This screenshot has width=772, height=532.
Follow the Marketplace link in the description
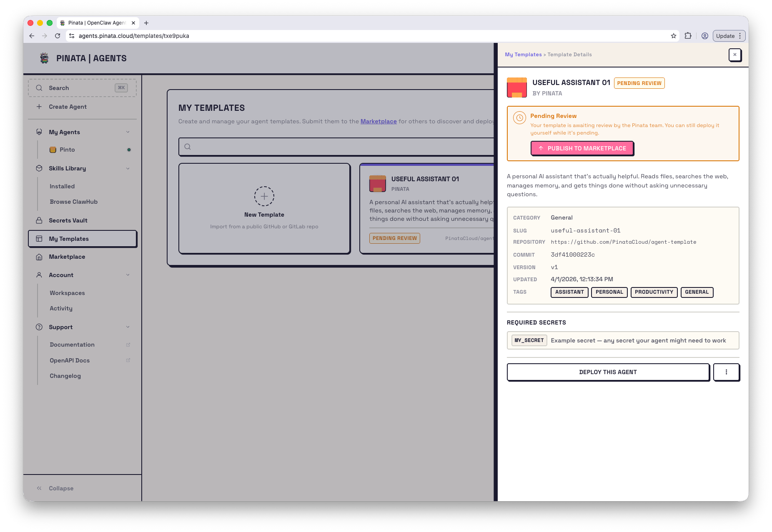[378, 121]
